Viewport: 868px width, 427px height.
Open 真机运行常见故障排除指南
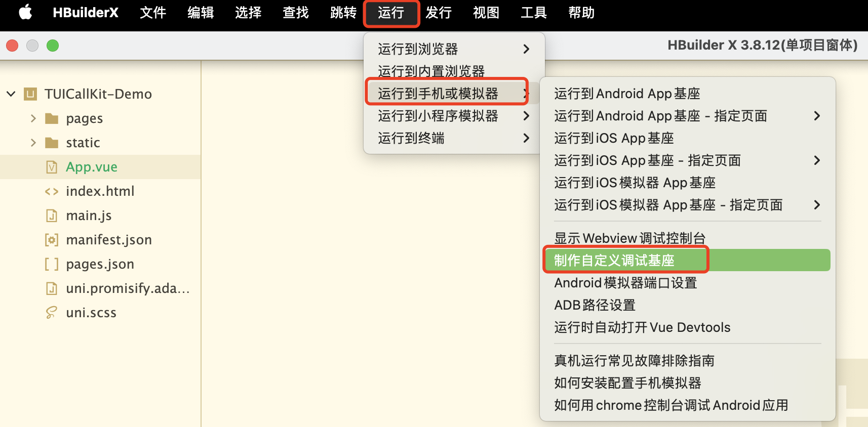point(688,361)
